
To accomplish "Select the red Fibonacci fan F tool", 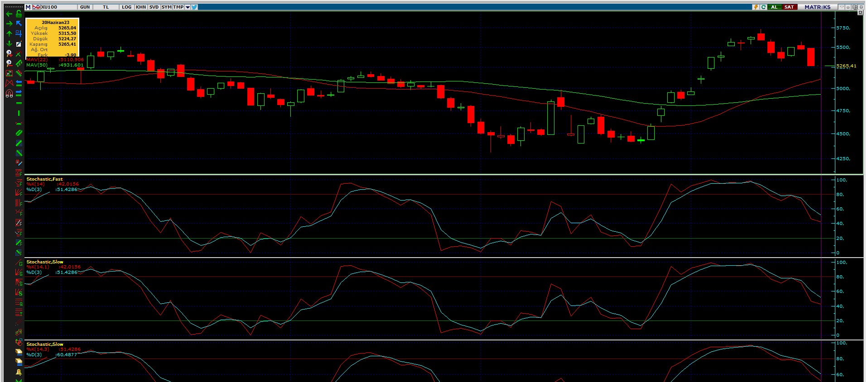I will 18,192.
